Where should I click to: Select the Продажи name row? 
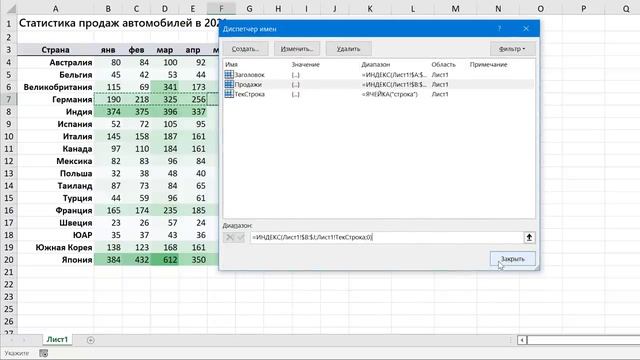point(379,84)
